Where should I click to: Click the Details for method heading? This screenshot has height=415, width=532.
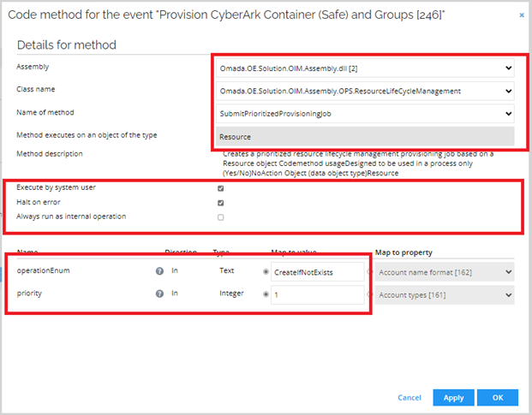67,44
